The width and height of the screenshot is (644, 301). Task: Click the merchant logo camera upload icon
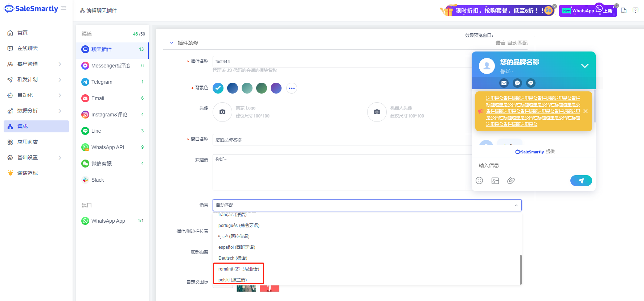[x=222, y=112]
